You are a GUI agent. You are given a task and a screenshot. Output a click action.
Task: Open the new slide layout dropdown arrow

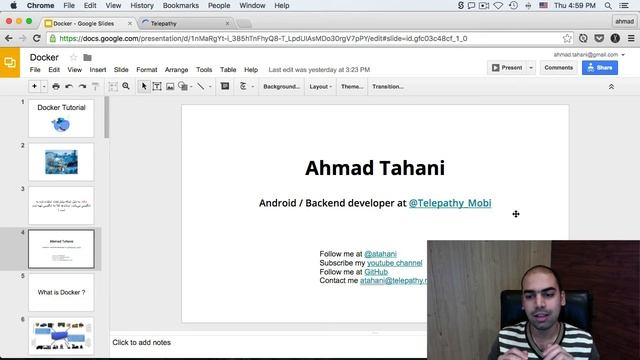click(x=44, y=87)
